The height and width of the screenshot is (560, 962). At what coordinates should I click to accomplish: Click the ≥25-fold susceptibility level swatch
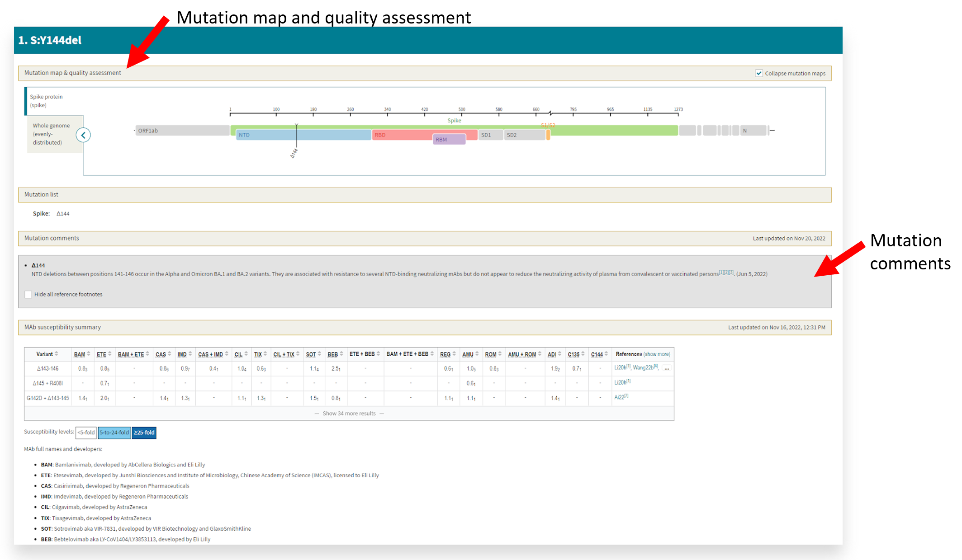pyautogui.click(x=144, y=433)
